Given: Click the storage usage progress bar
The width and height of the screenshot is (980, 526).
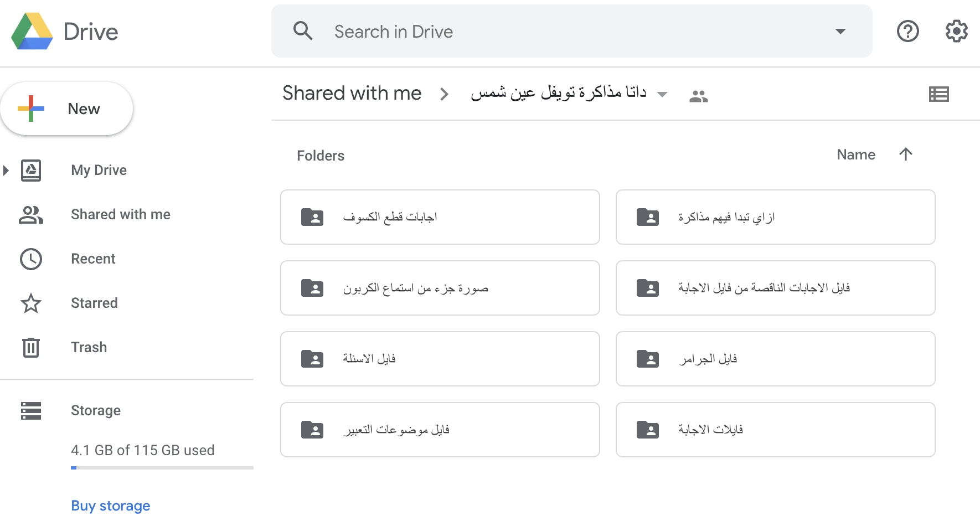Looking at the screenshot, I should coord(162,468).
